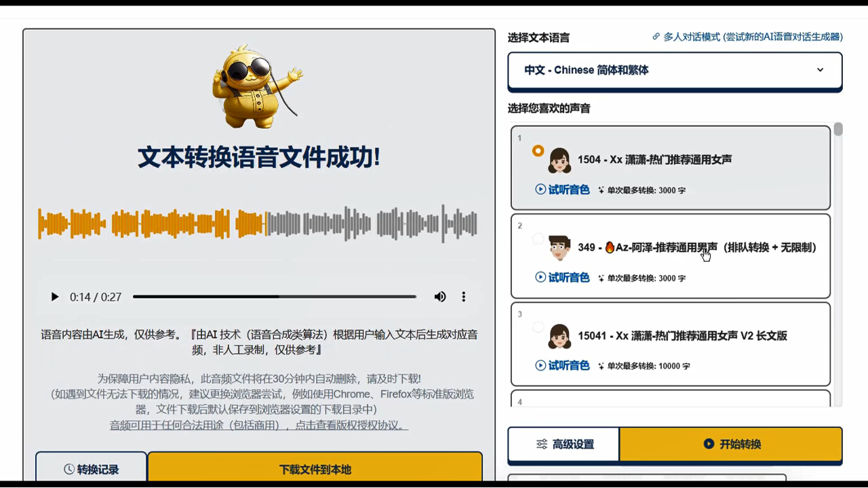Click label 选择您喜欢的声音

click(549, 109)
